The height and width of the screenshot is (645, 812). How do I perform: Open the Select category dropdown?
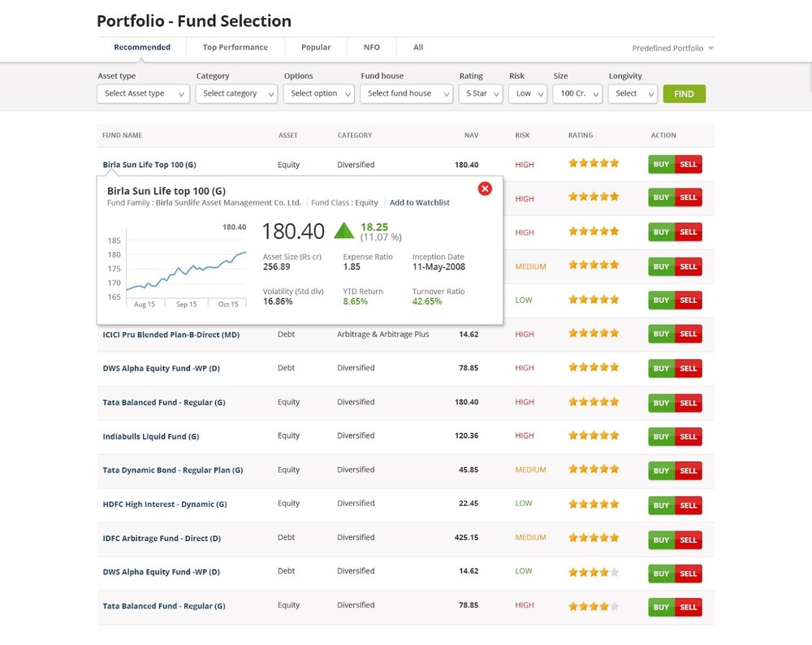point(236,93)
